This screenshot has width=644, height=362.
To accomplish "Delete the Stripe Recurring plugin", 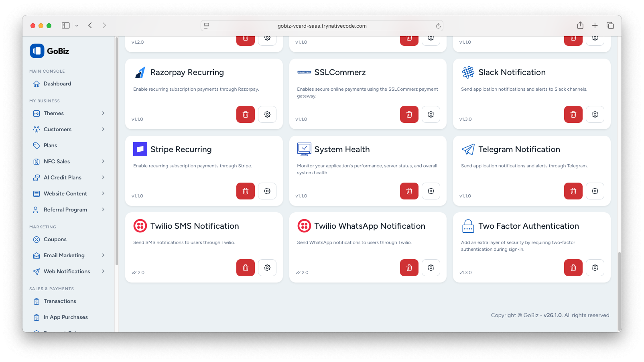I will [246, 191].
